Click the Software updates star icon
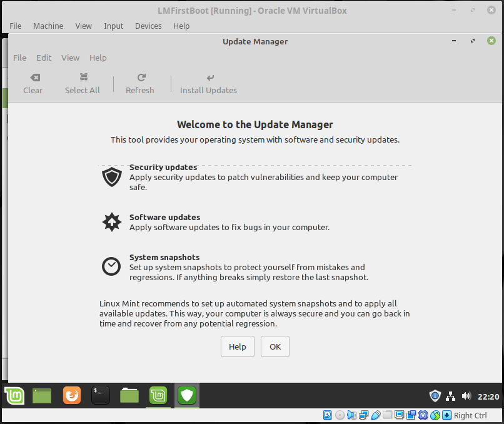This screenshot has width=504, height=424. 111,222
